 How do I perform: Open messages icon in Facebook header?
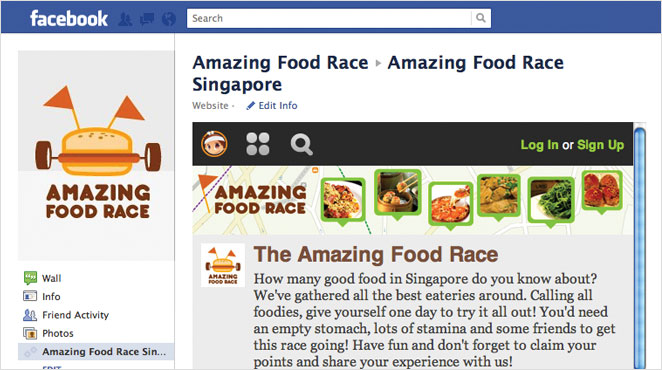point(147,19)
